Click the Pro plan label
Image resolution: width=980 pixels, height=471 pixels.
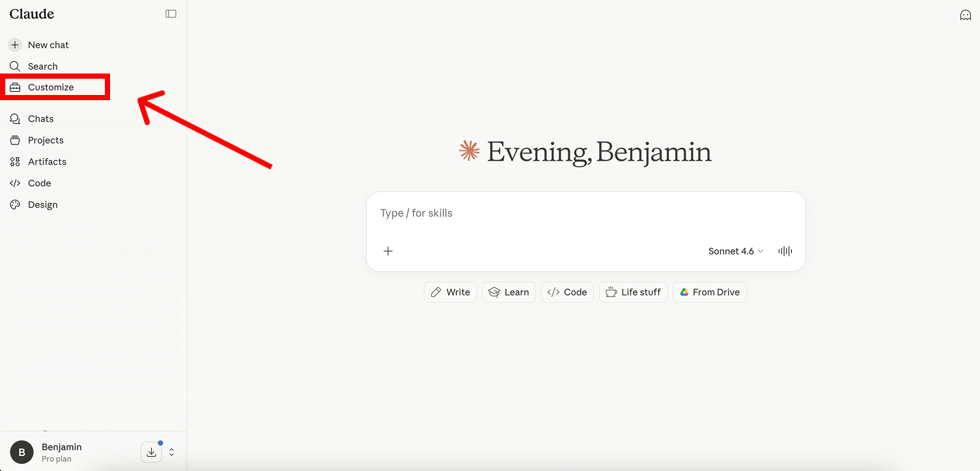click(x=57, y=459)
